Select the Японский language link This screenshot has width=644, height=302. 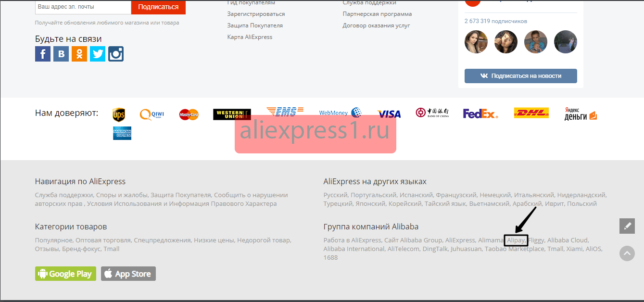point(370,204)
